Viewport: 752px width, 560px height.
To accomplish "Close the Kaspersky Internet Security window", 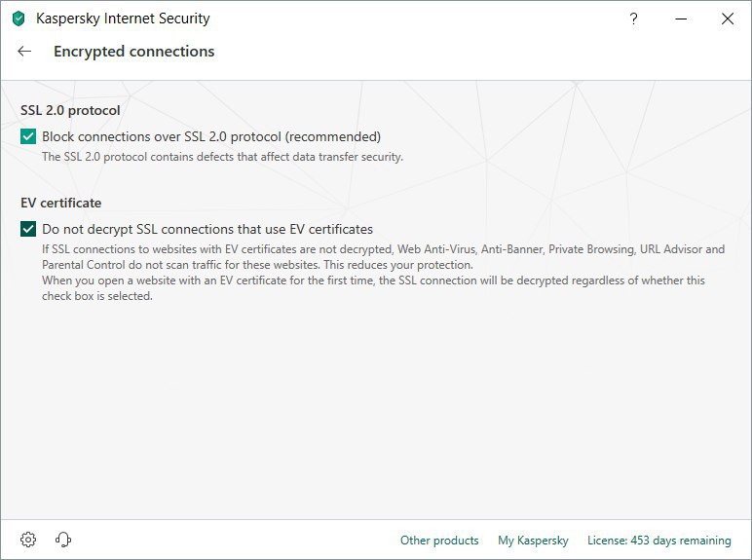I will pyautogui.click(x=728, y=19).
